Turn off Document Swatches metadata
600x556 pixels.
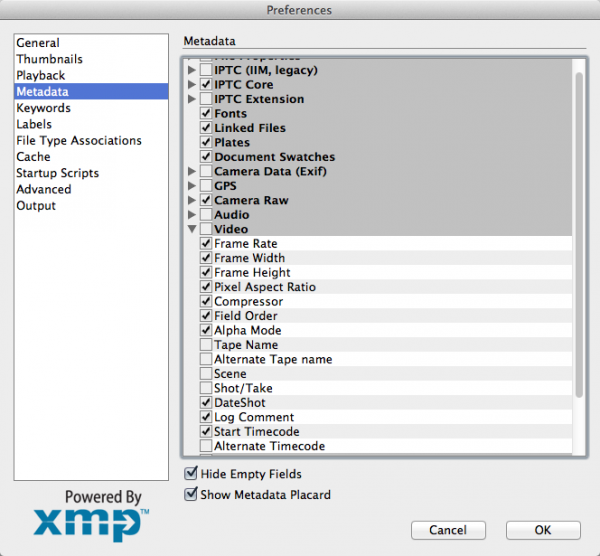206,157
